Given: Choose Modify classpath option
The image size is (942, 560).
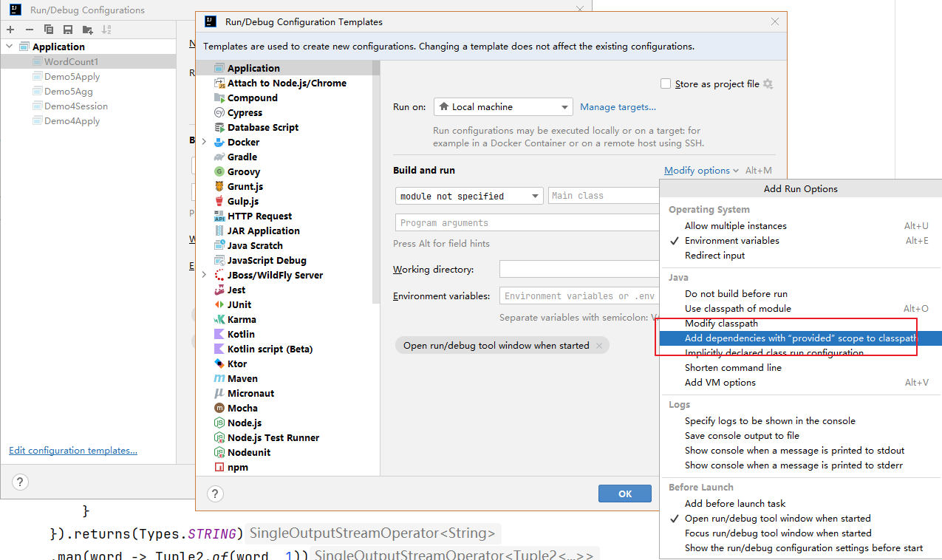Looking at the screenshot, I should (800, 324).
